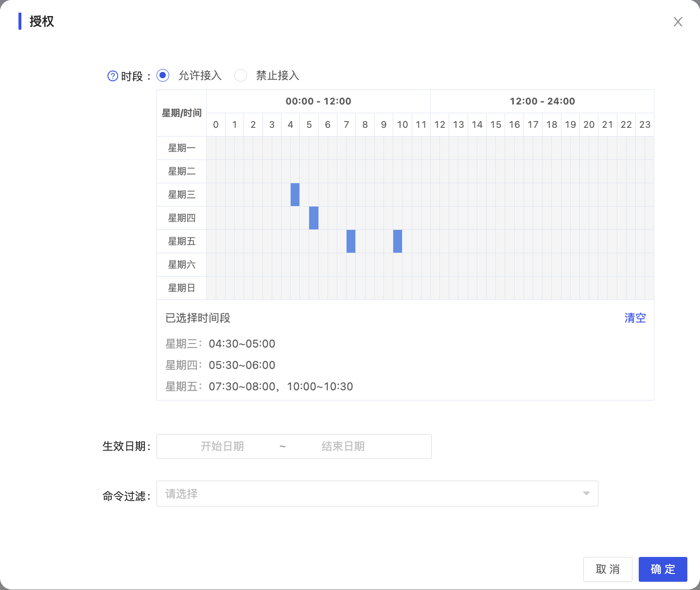Image resolution: width=700 pixels, height=590 pixels.
Task: Click the 结束日期 field
Action: click(x=343, y=446)
